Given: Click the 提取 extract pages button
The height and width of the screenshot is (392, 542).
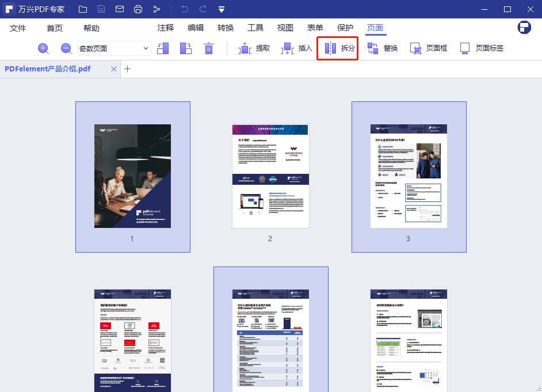Looking at the screenshot, I should click(254, 48).
